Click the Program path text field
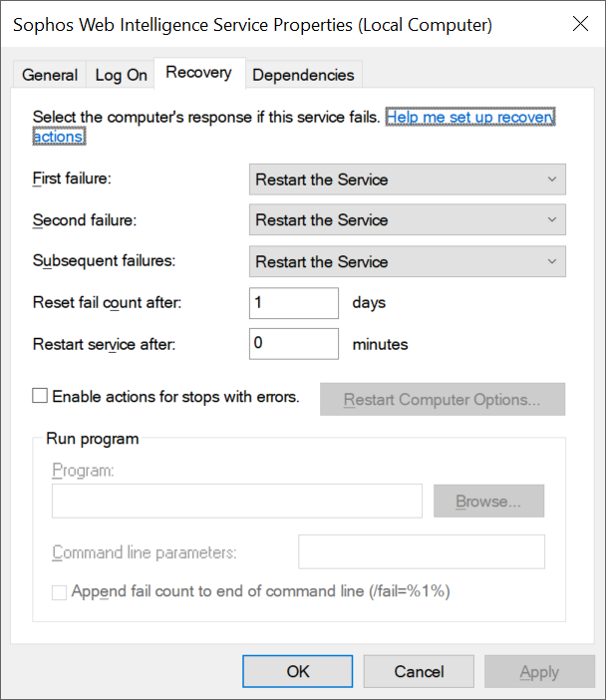This screenshot has width=608, height=700. click(x=237, y=501)
